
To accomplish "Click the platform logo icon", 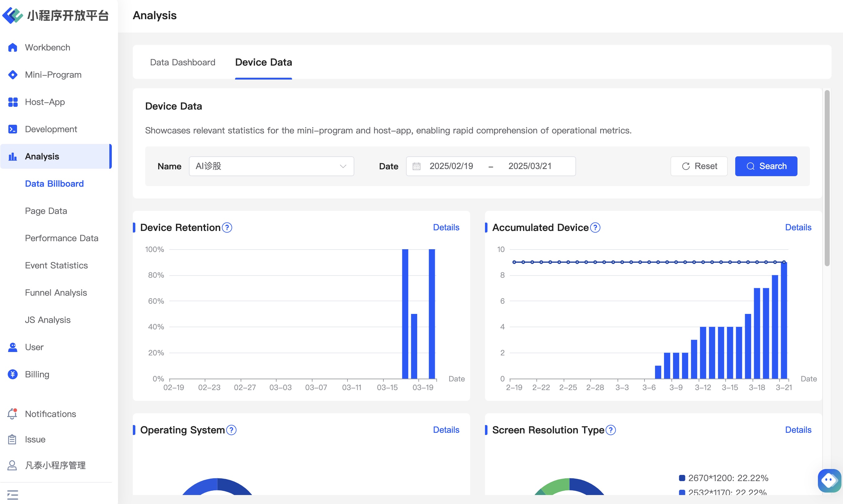I will coord(13,15).
